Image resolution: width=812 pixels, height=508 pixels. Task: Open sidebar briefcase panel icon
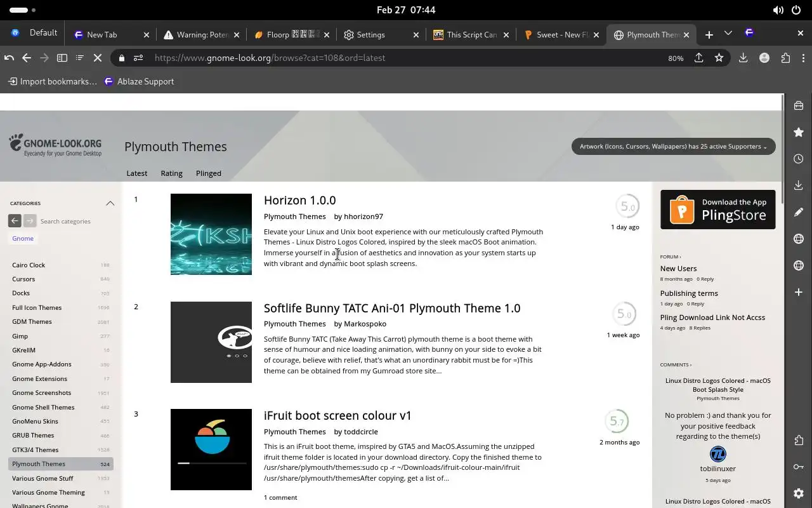(799, 105)
